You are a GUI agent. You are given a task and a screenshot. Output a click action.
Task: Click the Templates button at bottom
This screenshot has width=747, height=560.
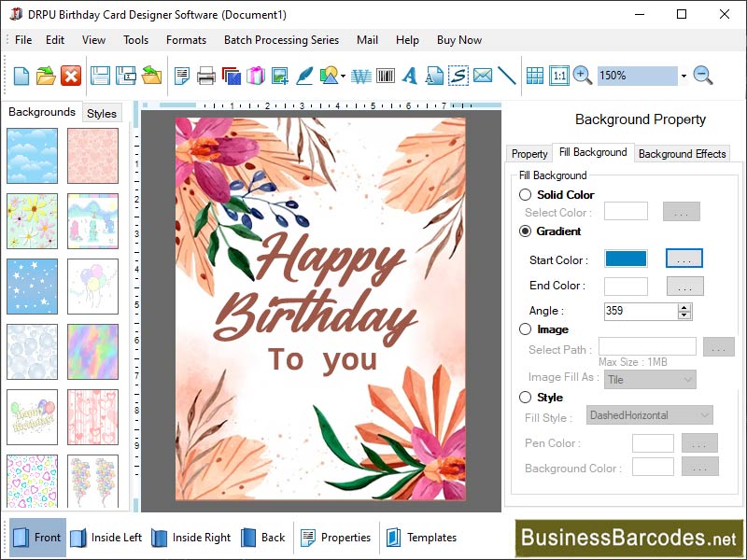click(x=430, y=538)
